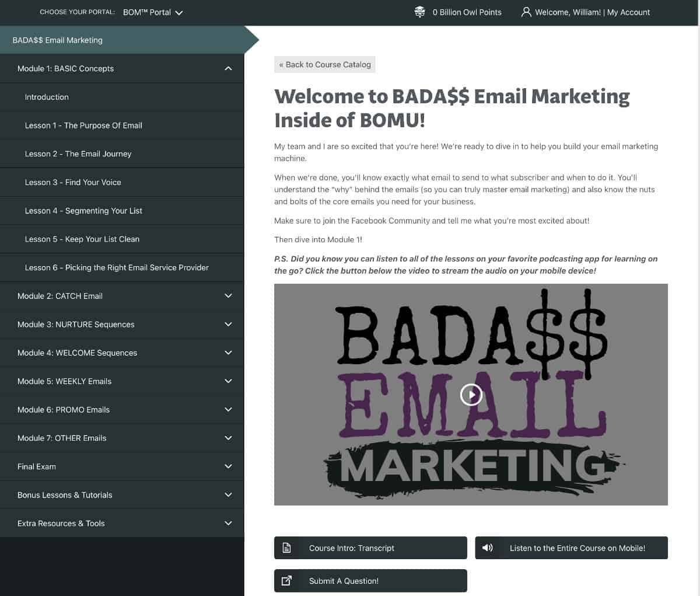Click the Module 2: CATCH Email label
The image size is (700, 596).
pos(60,296)
